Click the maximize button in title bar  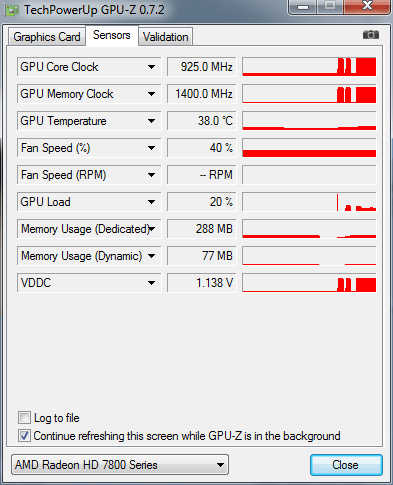point(330,6)
